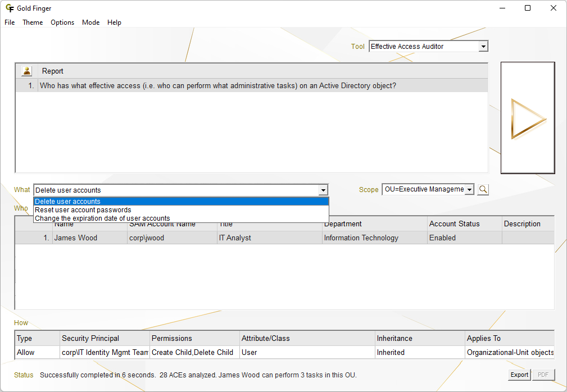
Task: Expand the Scope dropdown arrow
Action: point(469,190)
